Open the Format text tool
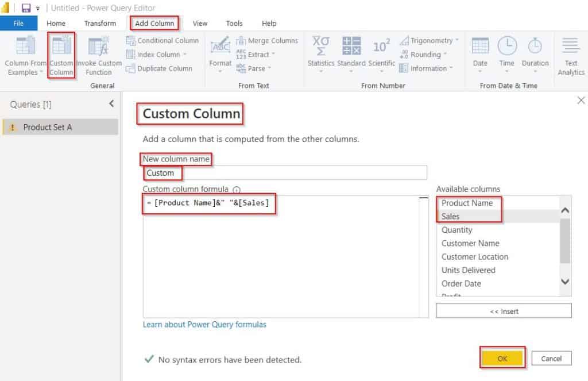 220,53
